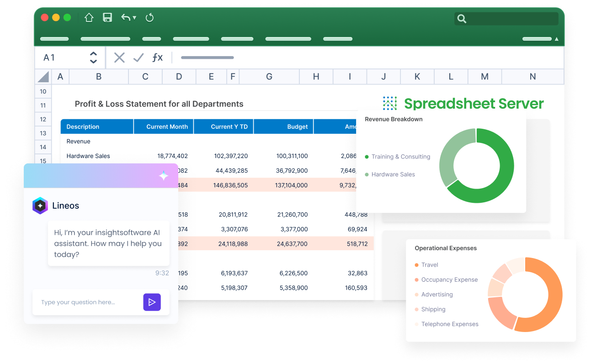Image resolution: width=591 pixels, height=364 pixels.
Task: Cancel formula entry with the X icon
Action: [119, 58]
